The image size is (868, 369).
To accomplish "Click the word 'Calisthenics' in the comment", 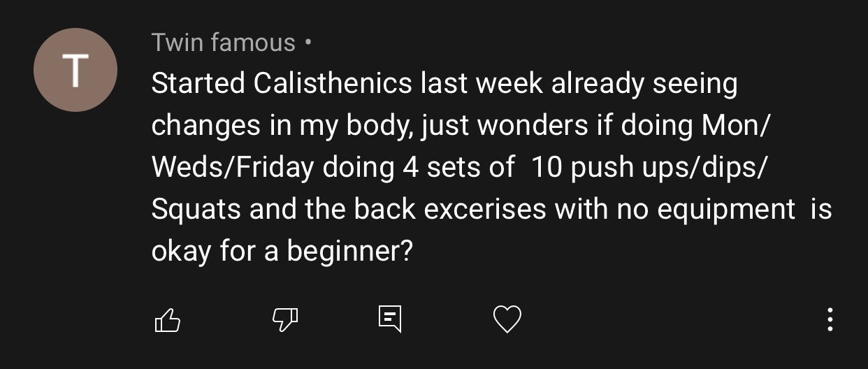I will [333, 84].
